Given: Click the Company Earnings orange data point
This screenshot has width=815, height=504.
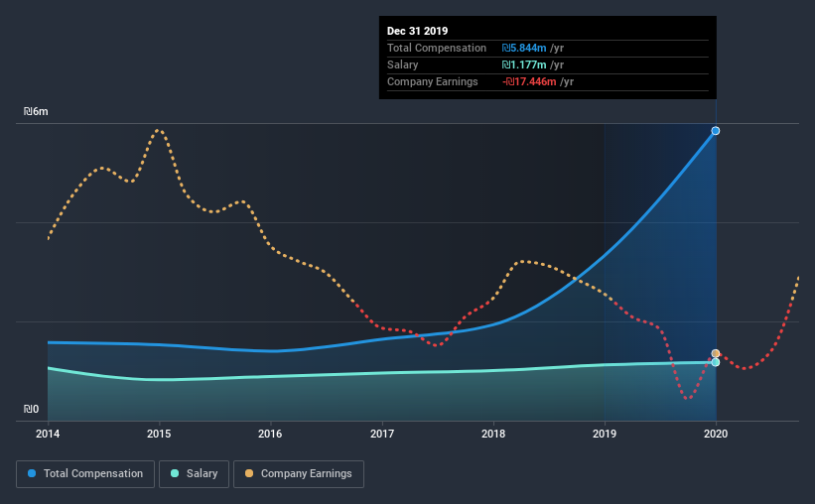Looking at the screenshot, I should [715, 353].
